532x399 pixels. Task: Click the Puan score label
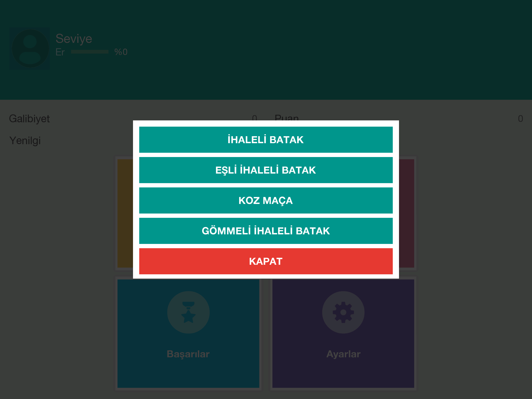tap(286, 117)
